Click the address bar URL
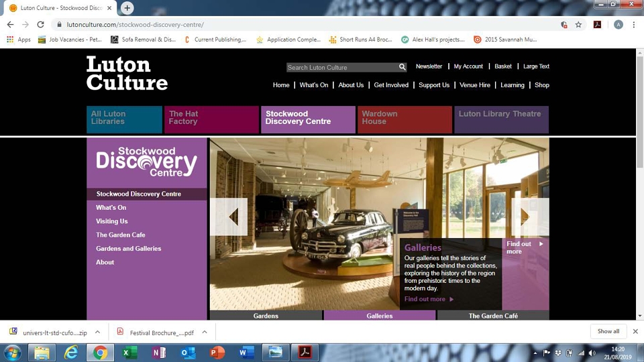 [135, 25]
